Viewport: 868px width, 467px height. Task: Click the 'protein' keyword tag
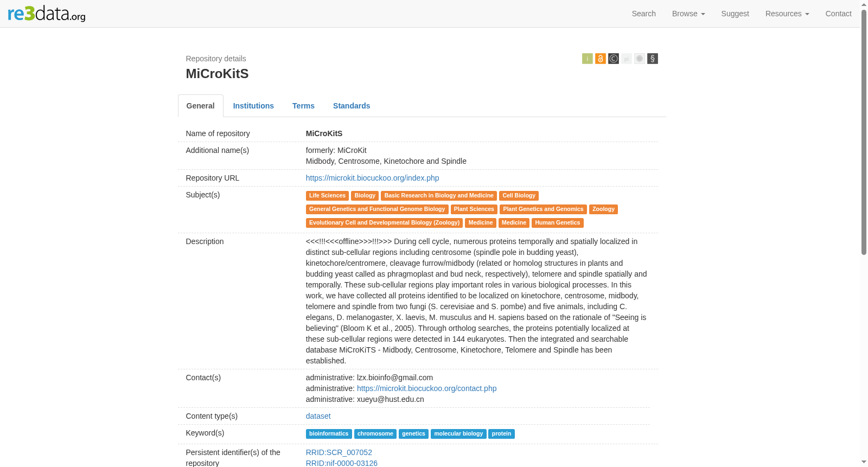[x=502, y=434]
